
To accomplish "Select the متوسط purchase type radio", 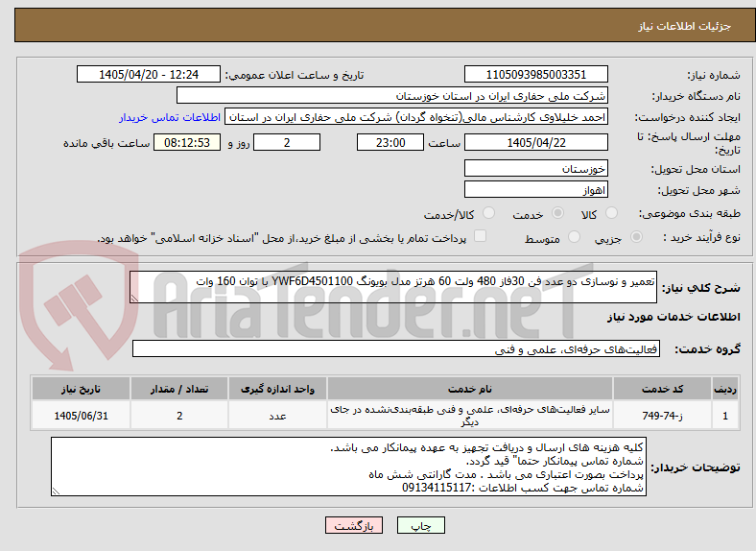I will click(574, 236).
